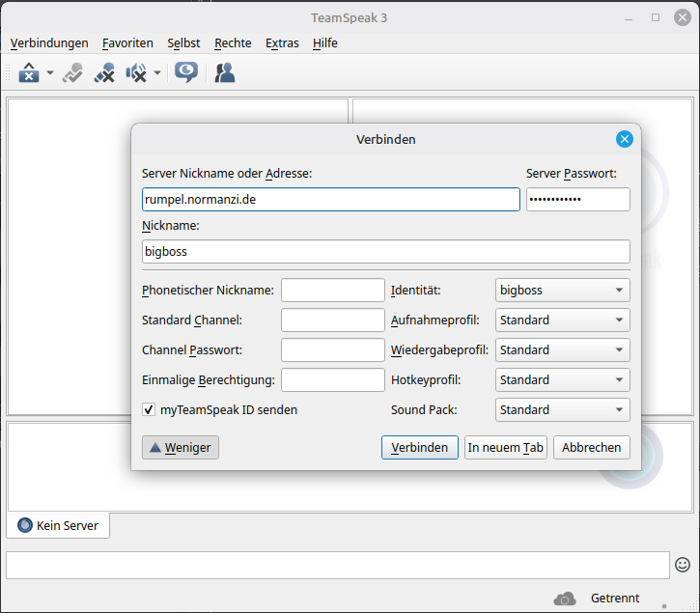This screenshot has height=613, width=700.
Task: Collapse options with the Weniger button
Action: point(181,447)
